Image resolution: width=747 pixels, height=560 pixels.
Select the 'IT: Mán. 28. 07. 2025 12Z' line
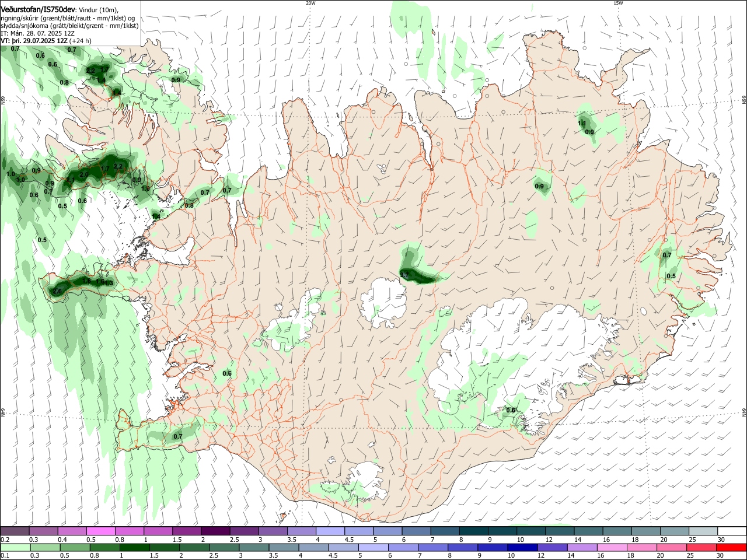click(x=37, y=33)
